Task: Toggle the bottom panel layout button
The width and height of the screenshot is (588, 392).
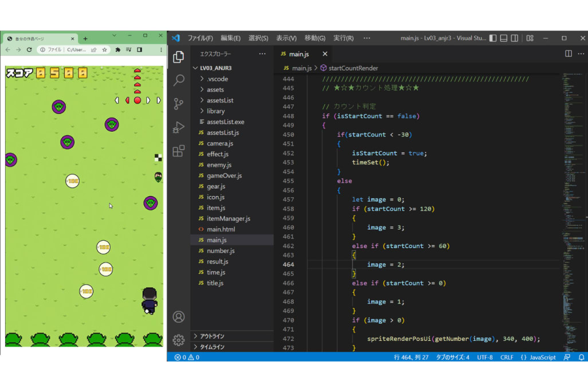Action: (x=504, y=38)
